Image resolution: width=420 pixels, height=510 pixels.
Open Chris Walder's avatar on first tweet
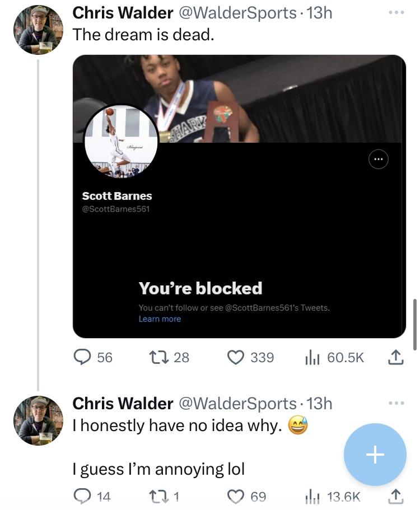click(x=39, y=30)
